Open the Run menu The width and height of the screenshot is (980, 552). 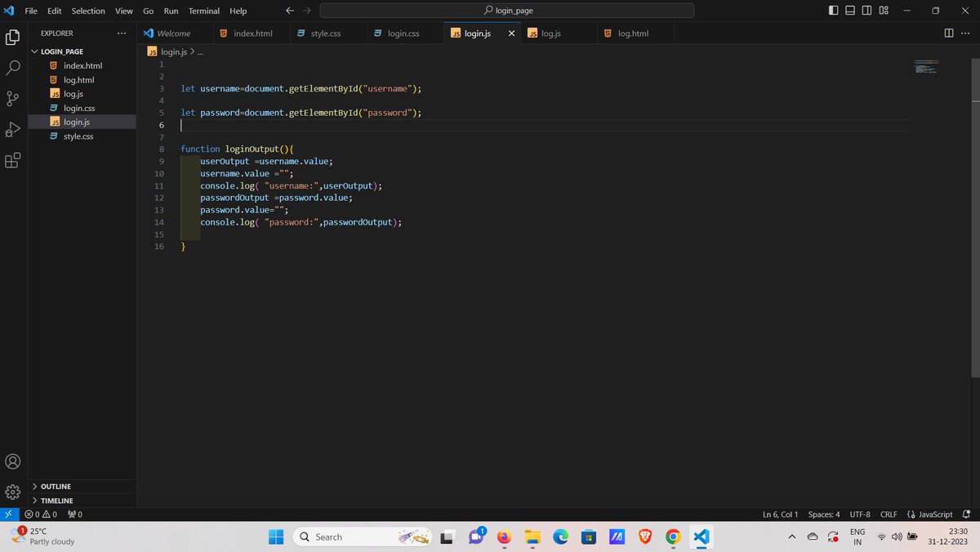tap(171, 11)
